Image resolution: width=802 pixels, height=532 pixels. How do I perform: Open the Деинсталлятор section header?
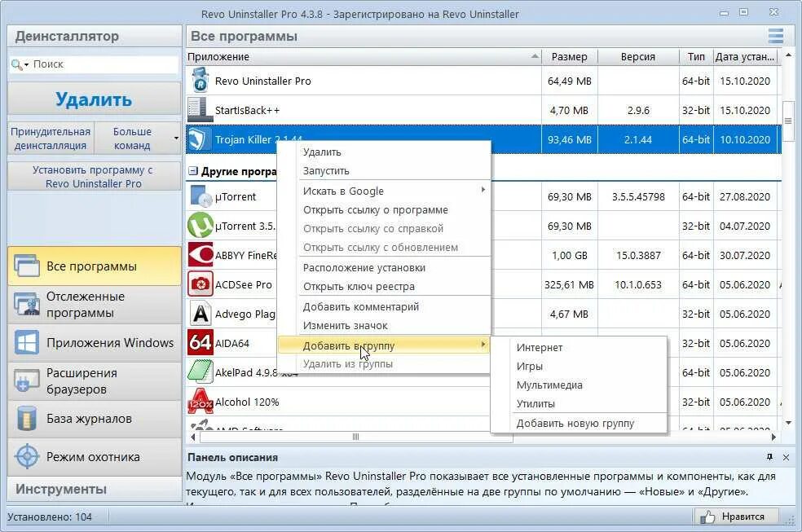coord(94,37)
